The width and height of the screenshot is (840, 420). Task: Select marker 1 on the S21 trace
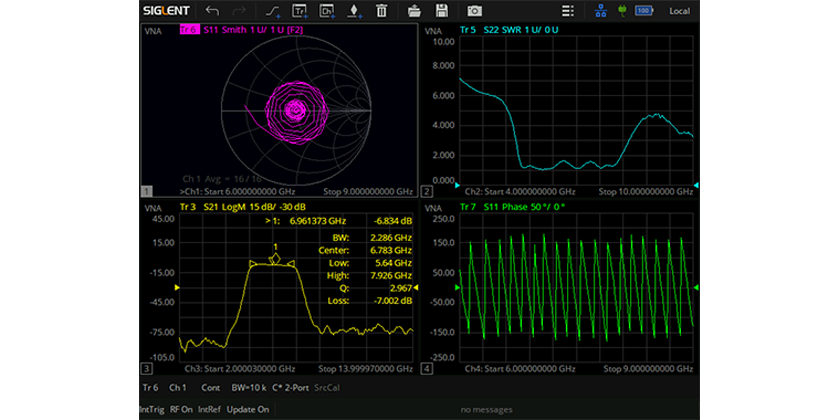[275, 257]
